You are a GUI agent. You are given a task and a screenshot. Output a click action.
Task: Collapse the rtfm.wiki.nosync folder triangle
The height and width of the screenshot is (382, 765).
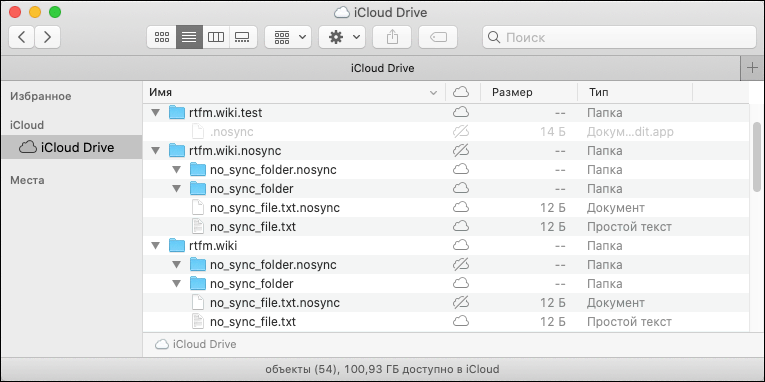coord(156,151)
